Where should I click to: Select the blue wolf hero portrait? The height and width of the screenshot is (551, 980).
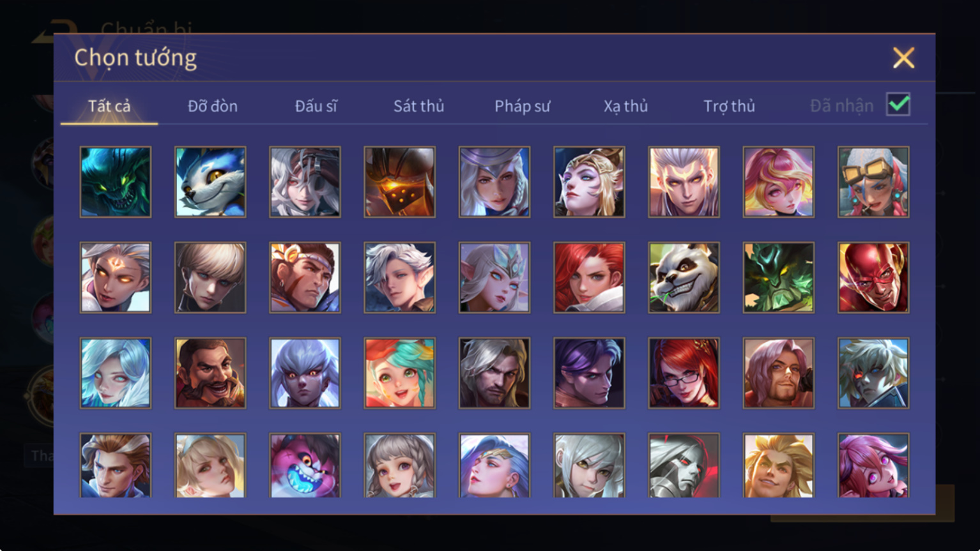pyautogui.click(x=210, y=182)
